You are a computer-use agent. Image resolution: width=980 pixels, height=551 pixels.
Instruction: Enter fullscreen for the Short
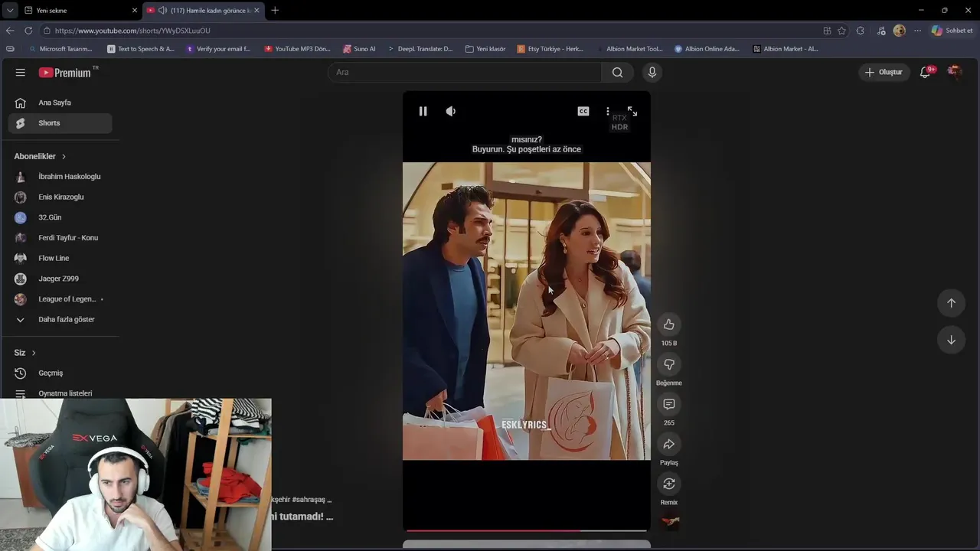632,111
